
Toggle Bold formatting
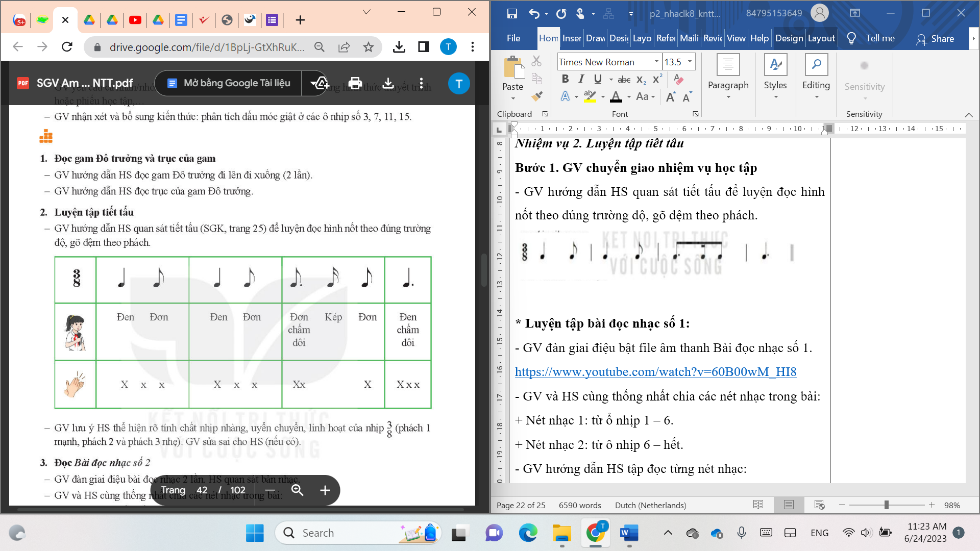point(565,79)
